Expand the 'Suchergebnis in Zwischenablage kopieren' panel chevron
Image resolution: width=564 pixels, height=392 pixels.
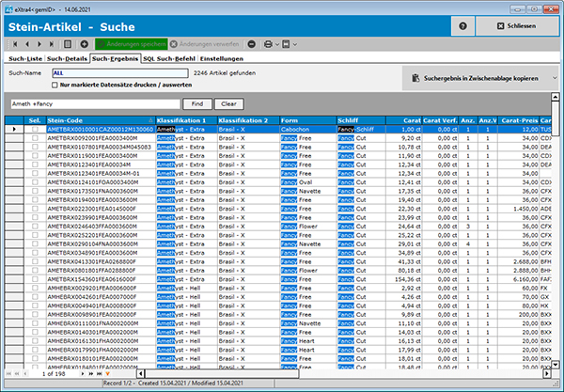coord(555,79)
